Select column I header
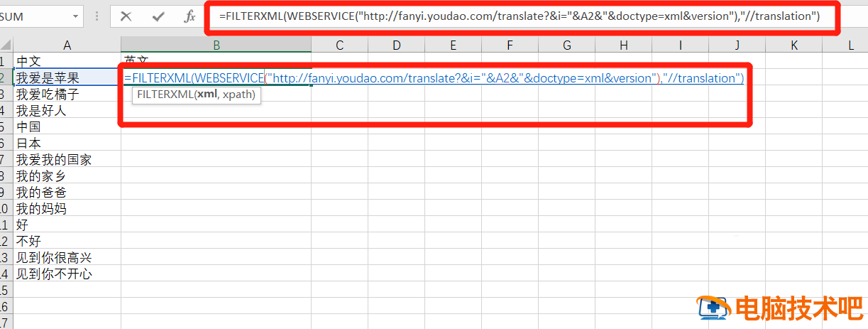Image resolution: width=868 pixels, height=329 pixels. [x=681, y=45]
